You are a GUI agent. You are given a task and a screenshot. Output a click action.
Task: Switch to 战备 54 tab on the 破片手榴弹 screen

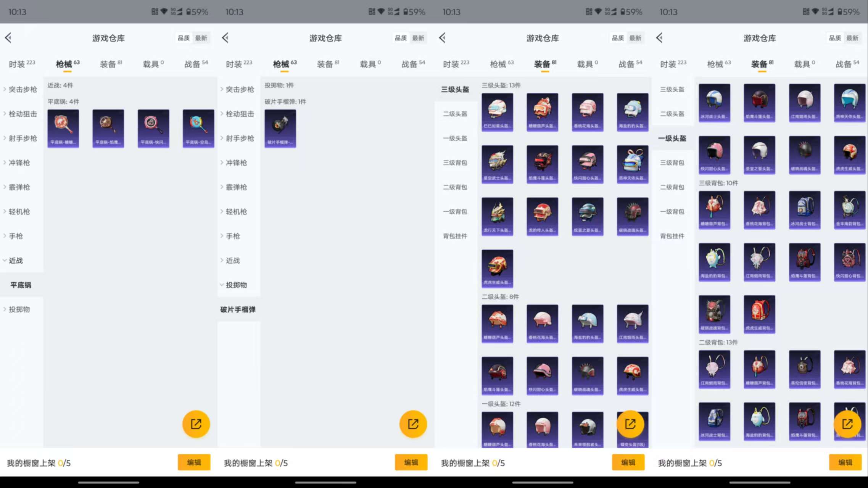pyautogui.click(x=413, y=64)
